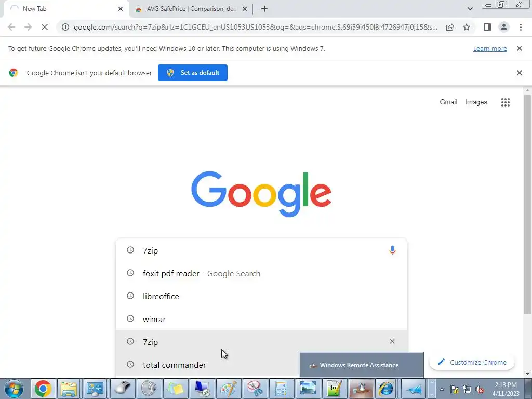Dismiss the default browser infobar

tap(519, 73)
